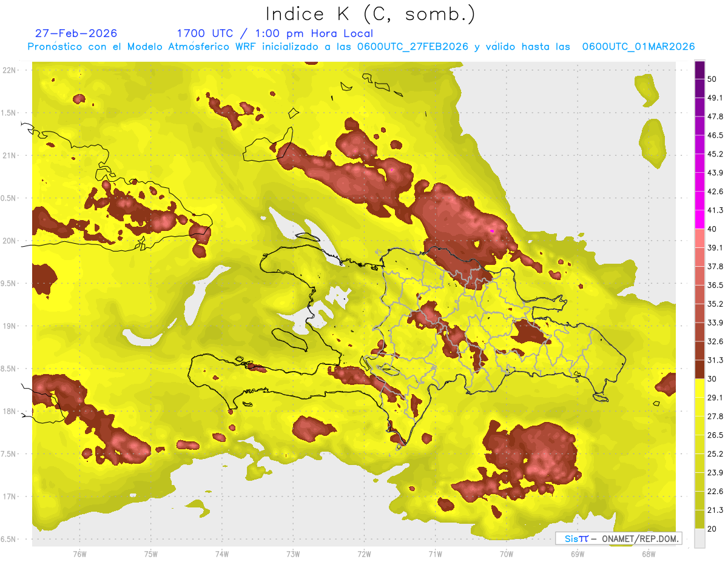Pick the dark brown swatch between 30 and 31.3
Screen dimensions: 728x562
tap(699, 369)
